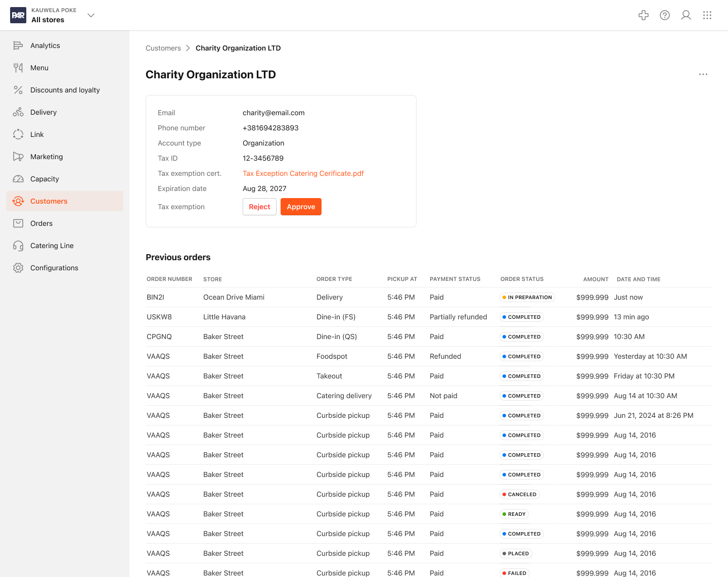Click Tax ID value 12-3456789

click(263, 158)
